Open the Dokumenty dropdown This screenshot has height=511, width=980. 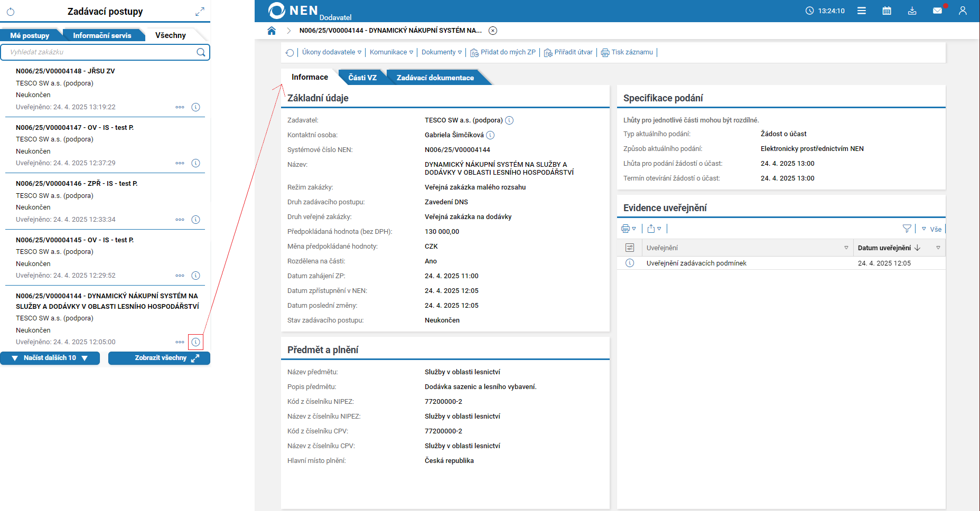[442, 52]
